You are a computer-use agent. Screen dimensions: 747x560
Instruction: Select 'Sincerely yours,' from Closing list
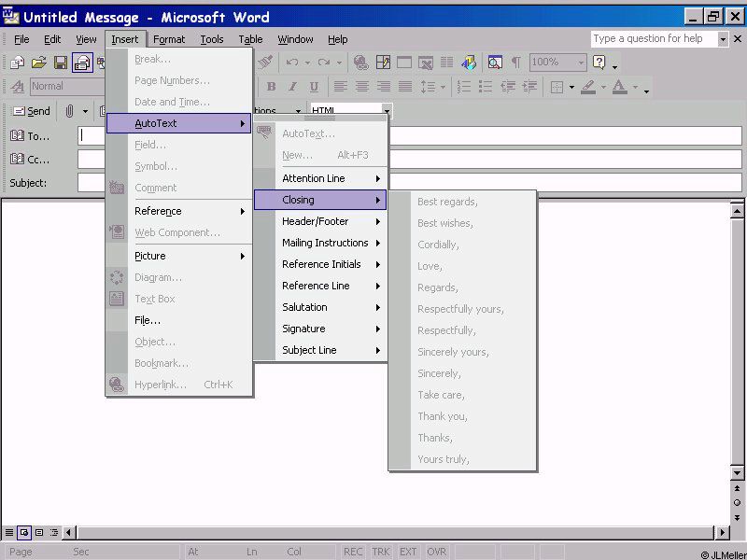point(453,352)
